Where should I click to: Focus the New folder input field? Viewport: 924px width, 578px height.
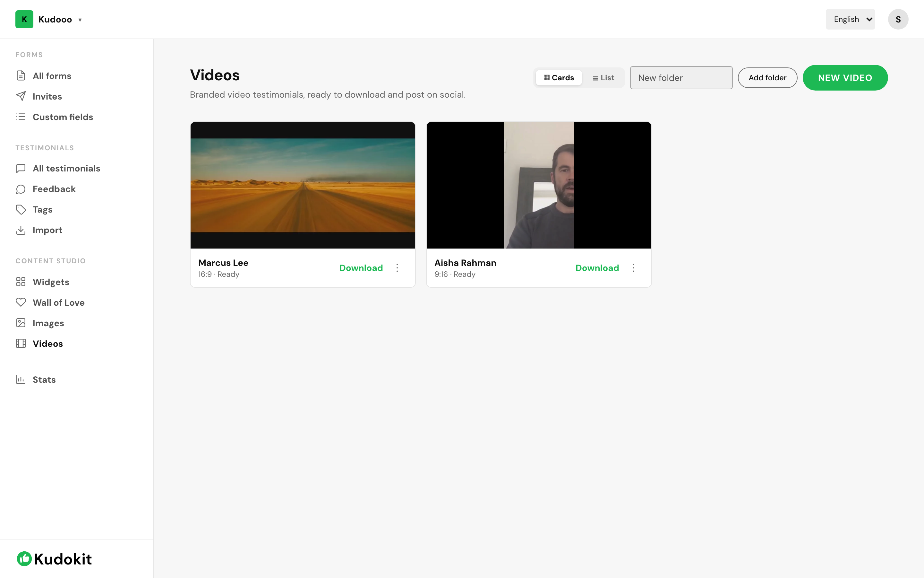[681, 78]
